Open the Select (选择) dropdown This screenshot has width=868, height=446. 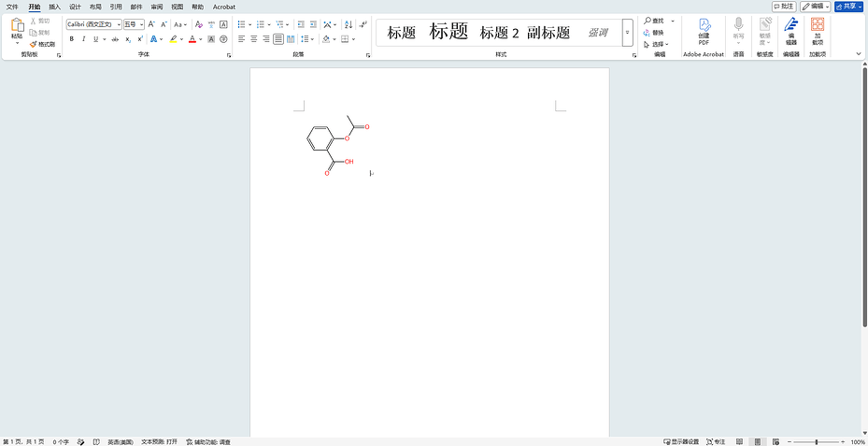(656, 44)
